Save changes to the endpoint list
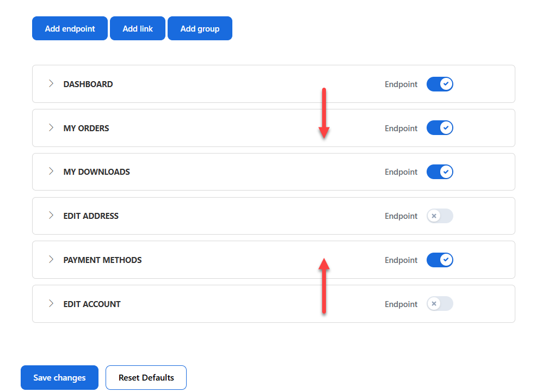 click(59, 377)
